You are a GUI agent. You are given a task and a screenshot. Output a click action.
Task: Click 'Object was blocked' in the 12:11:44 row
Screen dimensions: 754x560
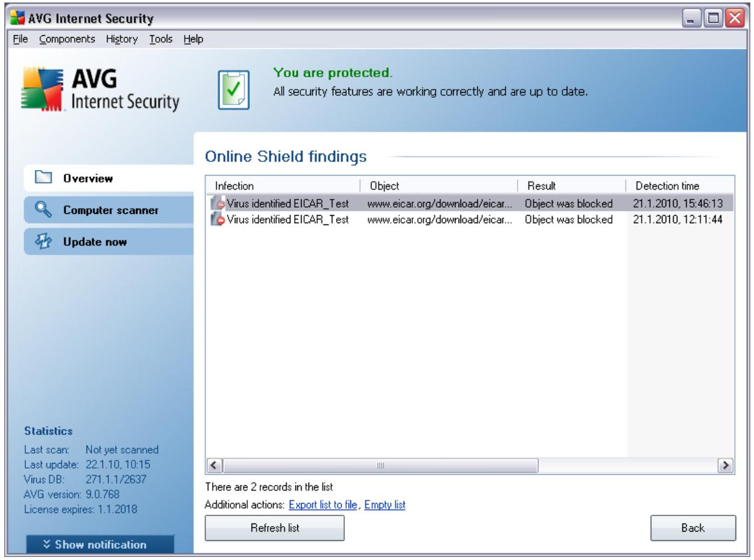point(569,219)
